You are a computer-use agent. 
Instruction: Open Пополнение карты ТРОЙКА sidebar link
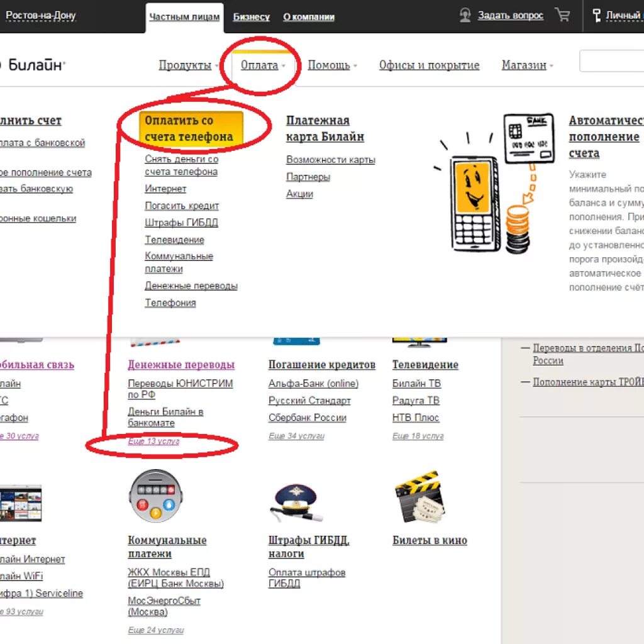(x=588, y=382)
